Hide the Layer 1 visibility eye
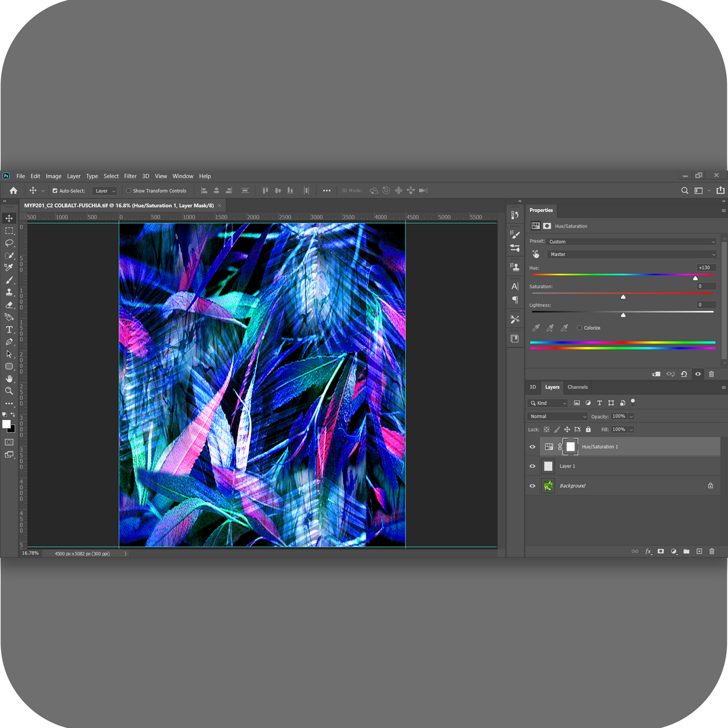Image resolution: width=728 pixels, height=728 pixels. [532, 466]
